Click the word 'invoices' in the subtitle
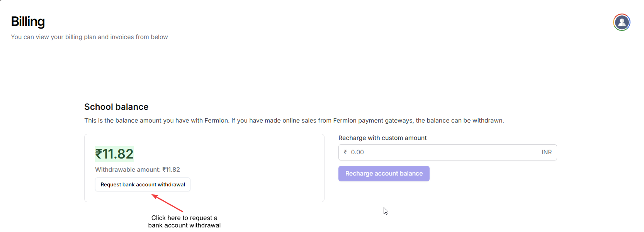The height and width of the screenshot is (232, 644). point(122,37)
